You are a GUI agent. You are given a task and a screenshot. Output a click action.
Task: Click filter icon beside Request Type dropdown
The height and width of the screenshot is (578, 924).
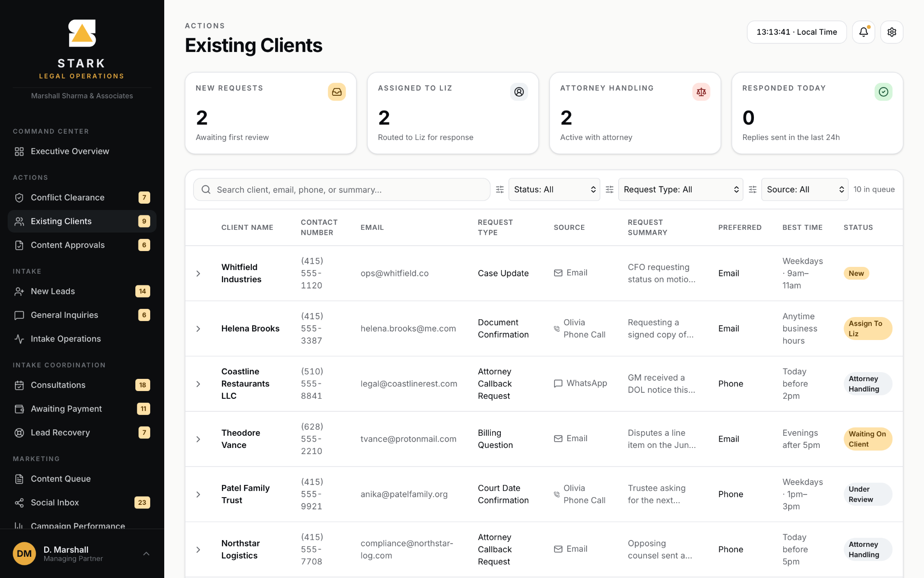(x=610, y=190)
